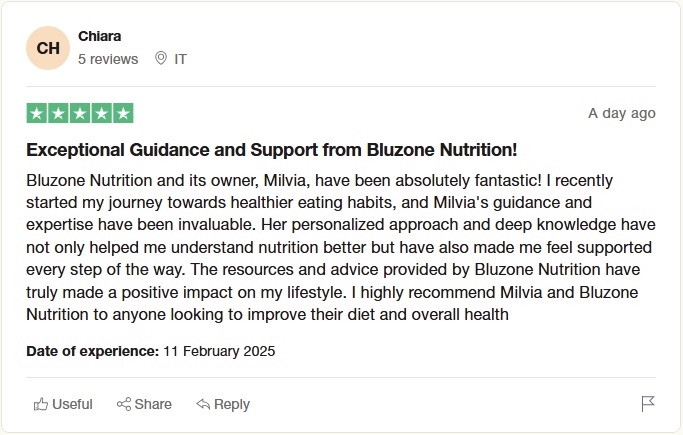This screenshot has height=435, width=683.
Task: Open the "Exceptional Guidance and Support" review title
Action: coord(272,150)
